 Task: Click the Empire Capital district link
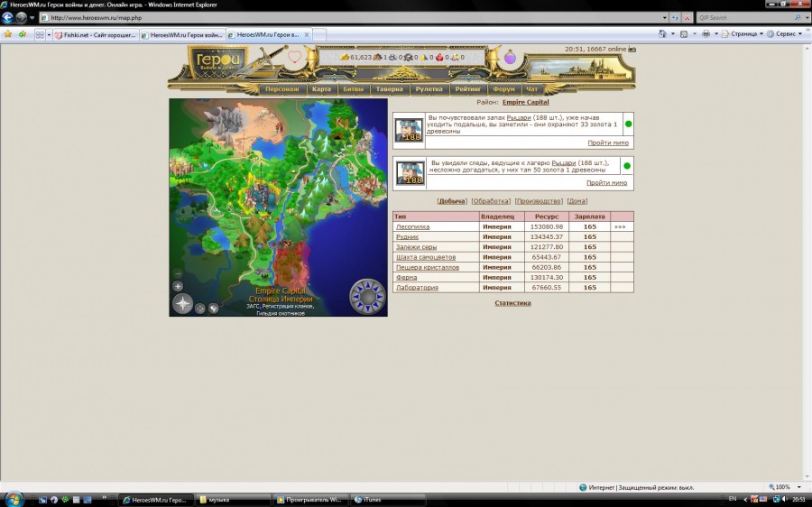point(525,102)
